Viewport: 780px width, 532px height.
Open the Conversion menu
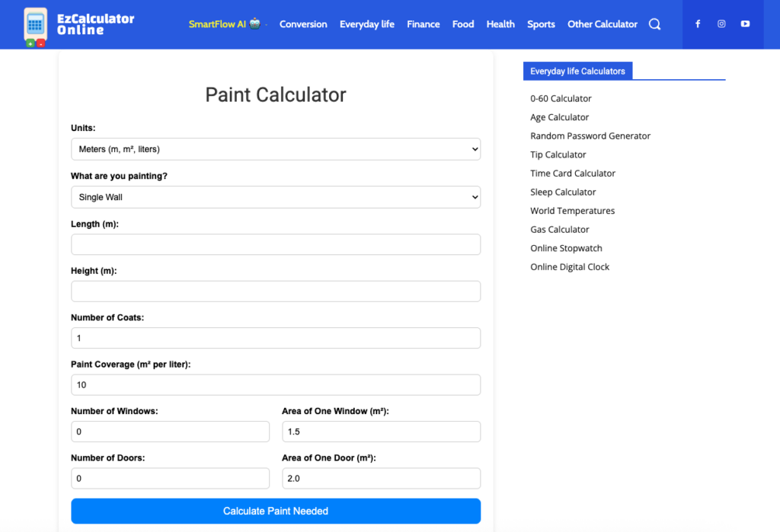click(x=303, y=24)
